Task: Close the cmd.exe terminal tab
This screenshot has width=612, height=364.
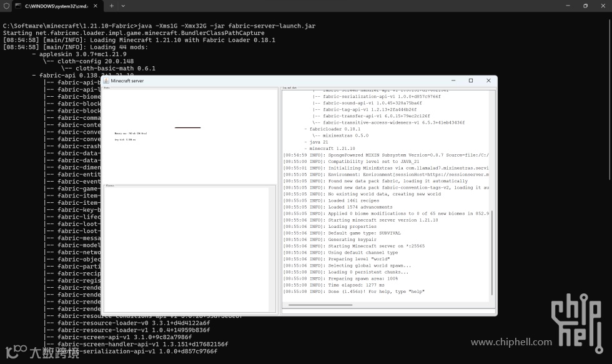Action: tap(95, 6)
